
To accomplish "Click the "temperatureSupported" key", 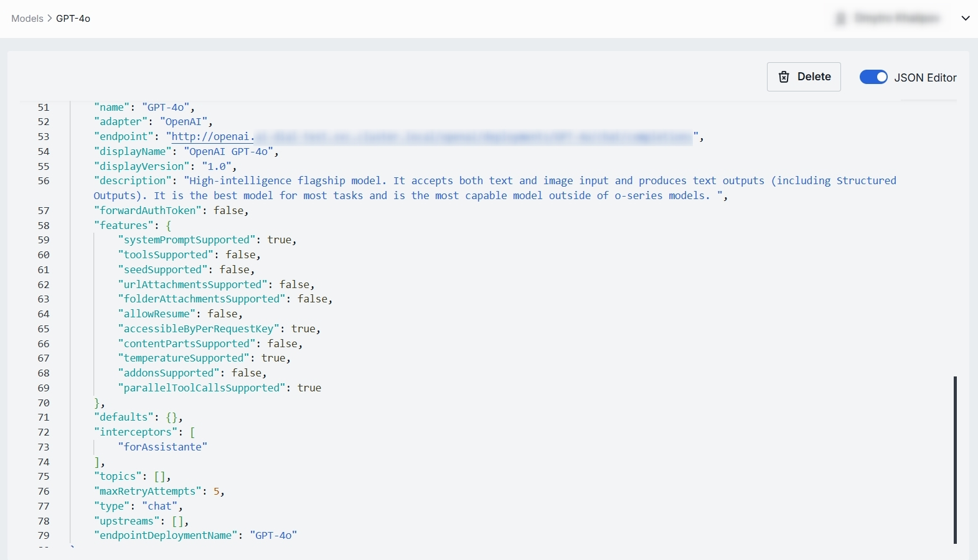I will [x=184, y=358].
